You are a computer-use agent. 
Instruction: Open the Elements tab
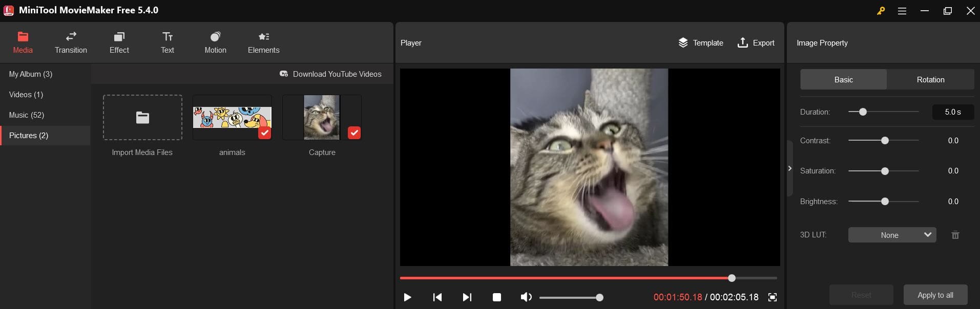263,42
